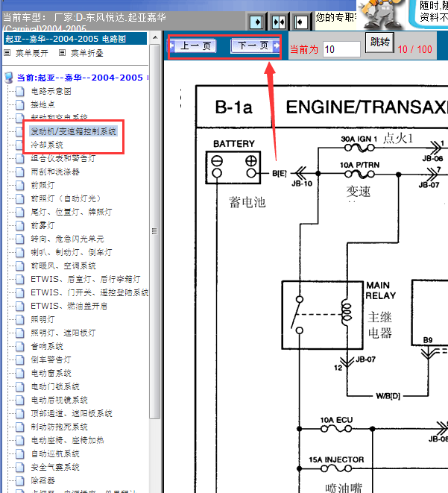Image resolution: width=448 pixels, height=493 pixels.
Task: Click the 10A P/TRN fuse label
Action: [x=360, y=165]
